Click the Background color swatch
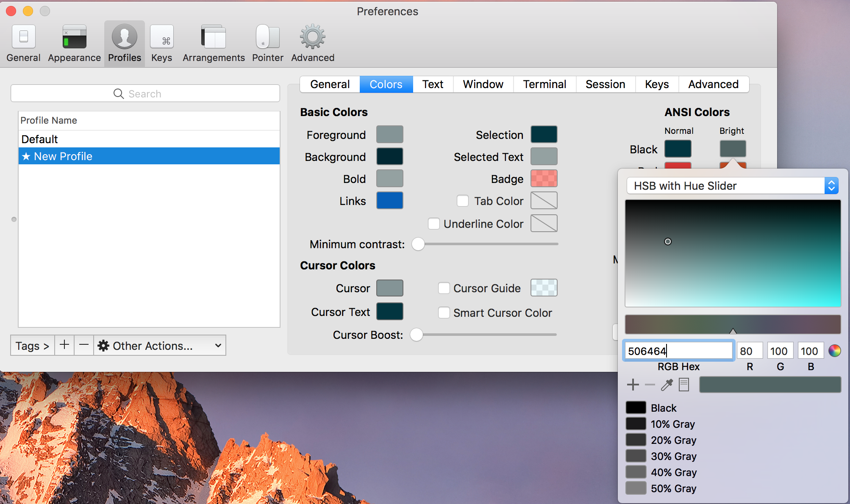 pos(389,156)
